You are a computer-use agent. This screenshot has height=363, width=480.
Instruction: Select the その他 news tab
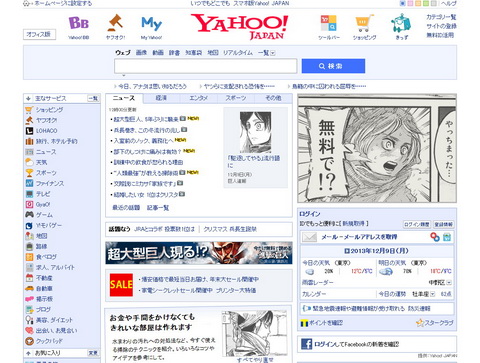coord(273,98)
